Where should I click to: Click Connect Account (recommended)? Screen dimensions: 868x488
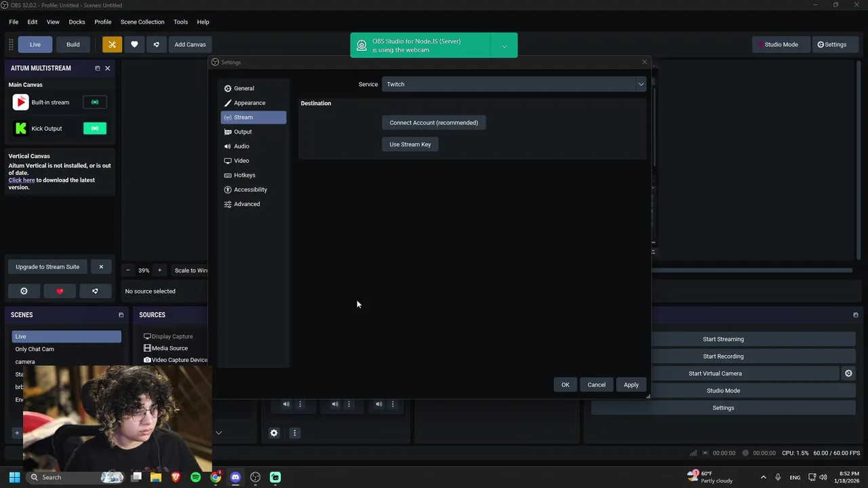(434, 123)
